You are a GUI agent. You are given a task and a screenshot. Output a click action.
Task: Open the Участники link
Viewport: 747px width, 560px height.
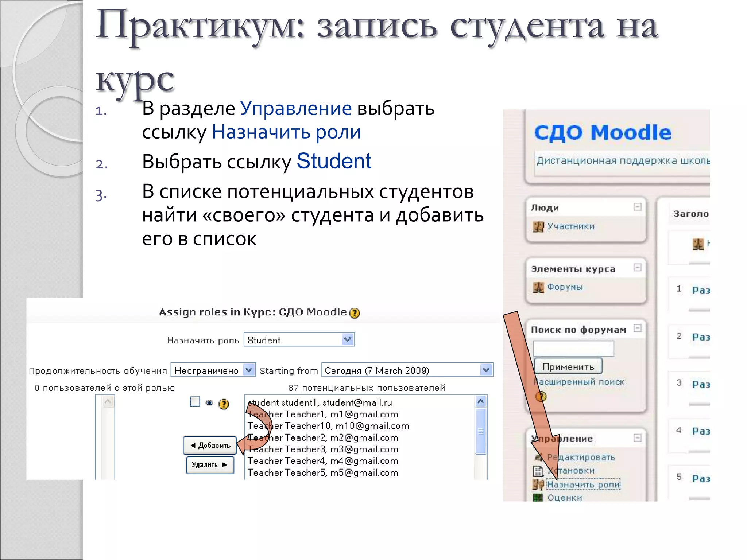pos(571,226)
